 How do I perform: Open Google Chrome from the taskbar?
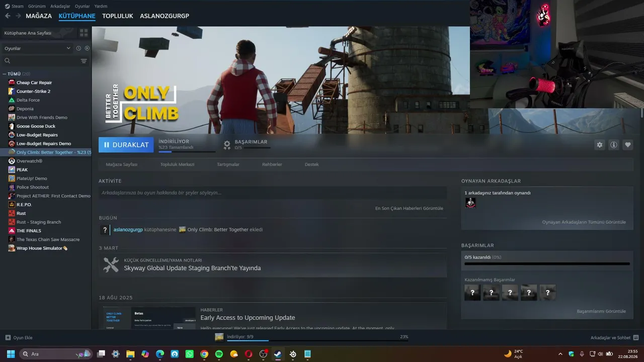[204, 354]
